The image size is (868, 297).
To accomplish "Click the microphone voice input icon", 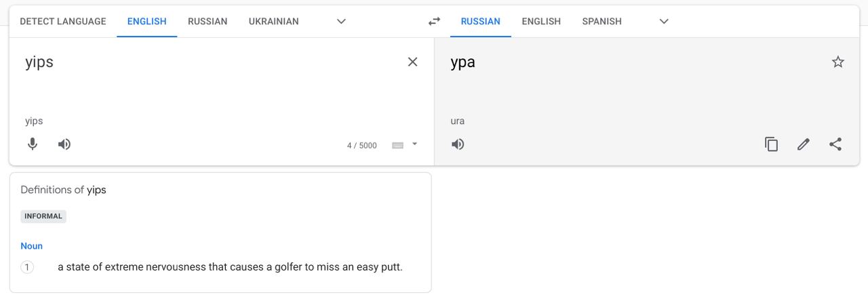I will click(32, 144).
